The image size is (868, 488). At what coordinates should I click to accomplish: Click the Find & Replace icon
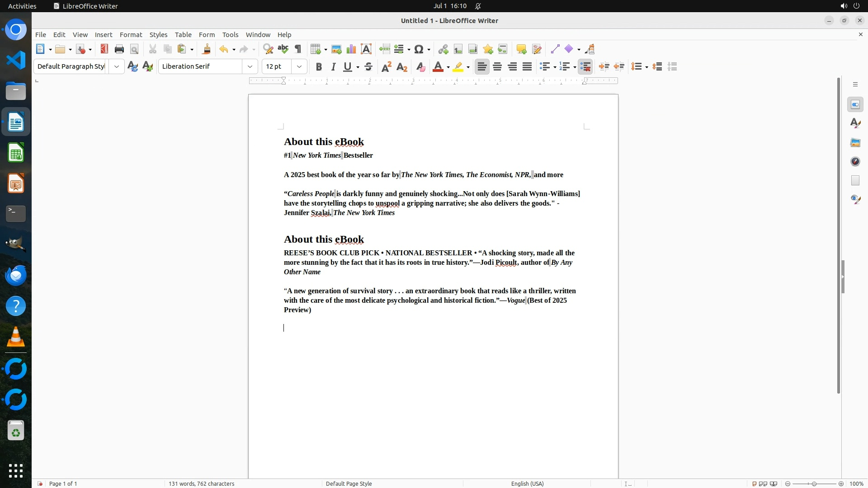268,49
